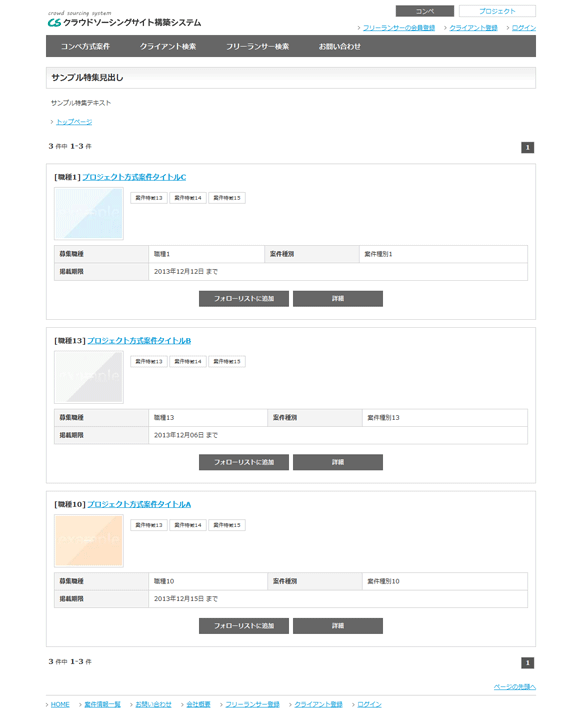Click the トップページ link

74,122
